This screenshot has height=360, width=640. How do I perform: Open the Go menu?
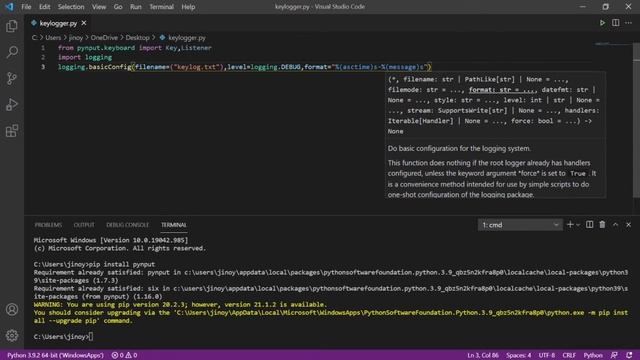tap(118, 7)
